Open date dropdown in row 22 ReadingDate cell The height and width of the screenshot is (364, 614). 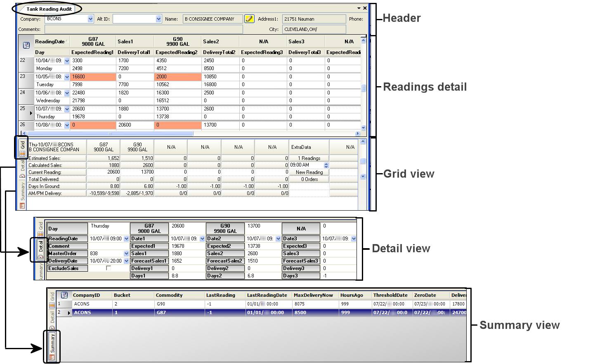(x=67, y=61)
